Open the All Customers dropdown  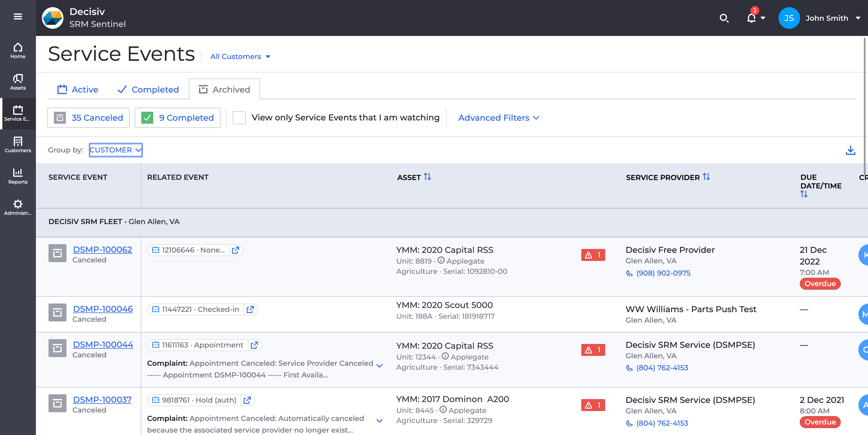(x=240, y=56)
